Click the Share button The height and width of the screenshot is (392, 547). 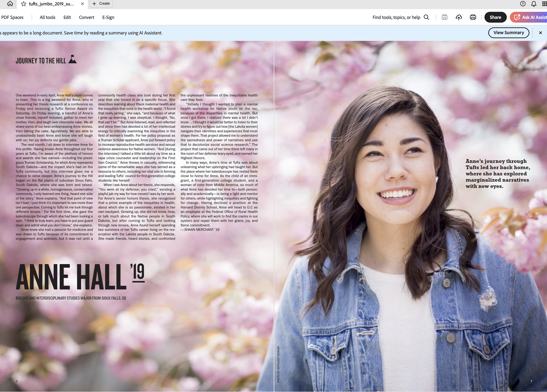tap(495, 17)
